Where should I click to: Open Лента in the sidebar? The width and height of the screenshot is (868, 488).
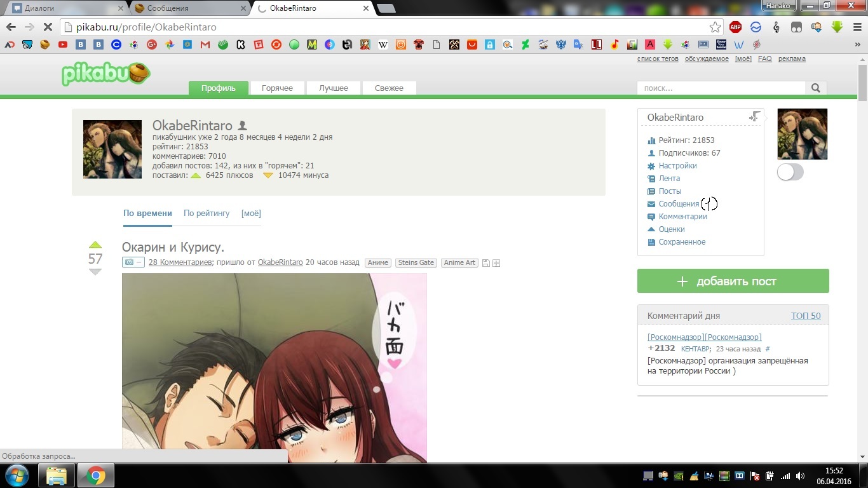point(669,179)
